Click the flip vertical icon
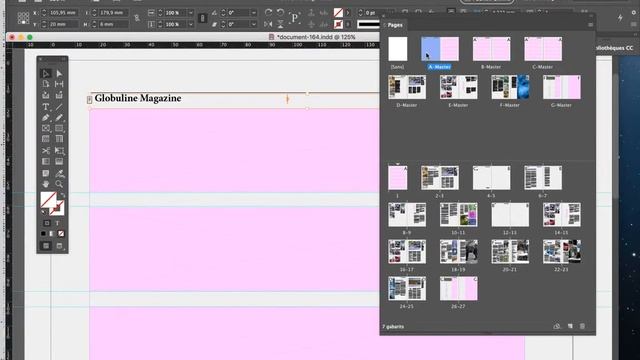 pyautogui.click(x=280, y=24)
